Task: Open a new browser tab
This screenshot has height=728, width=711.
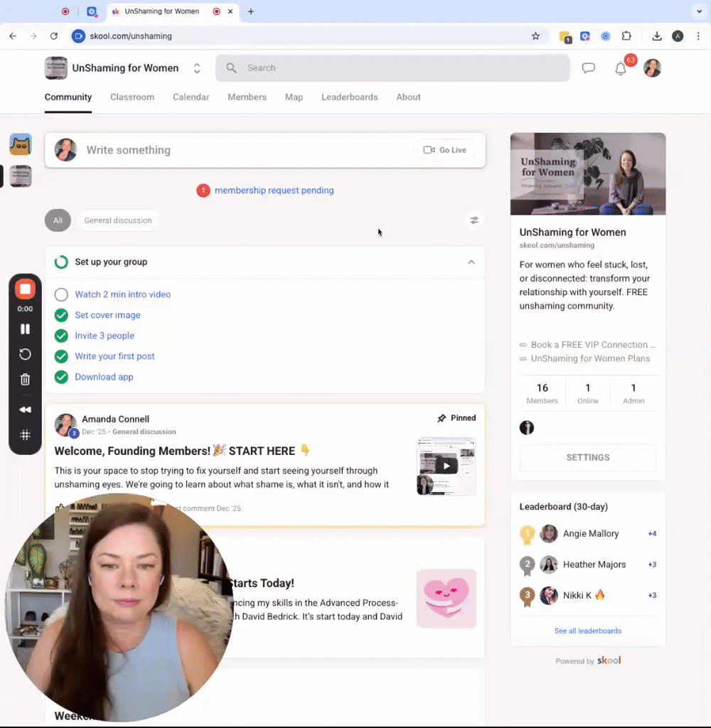Action: pyautogui.click(x=251, y=11)
